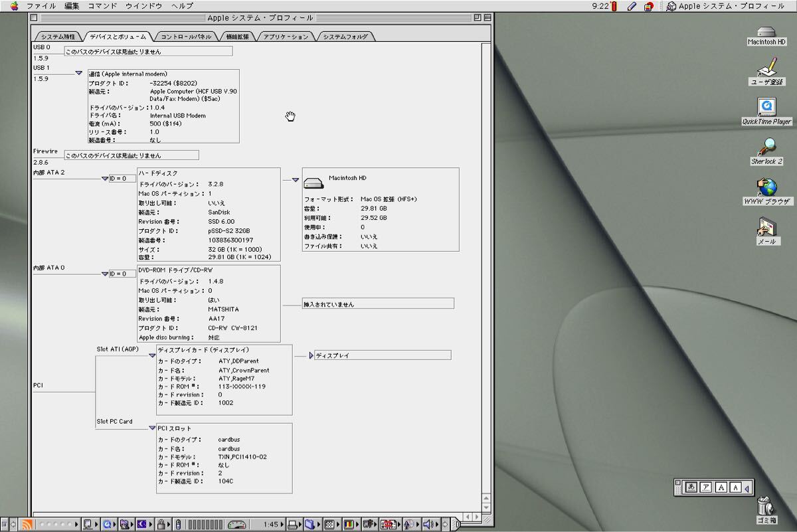Select hiragana あ input mode

tap(691, 488)
